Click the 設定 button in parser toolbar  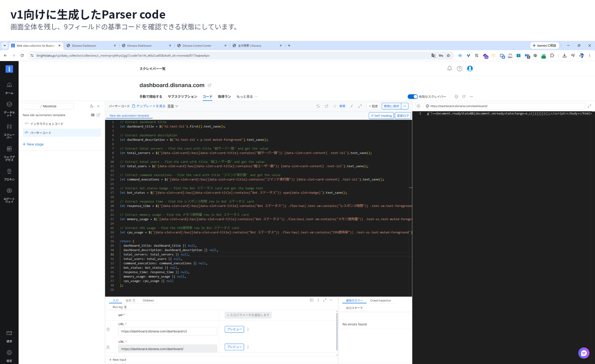pyautogui.click(x=373, y=106)
